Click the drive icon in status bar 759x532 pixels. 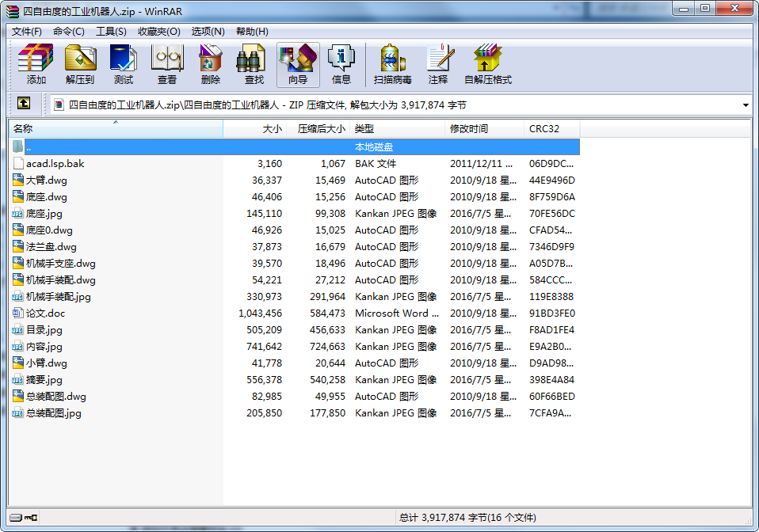pos(16,518)
